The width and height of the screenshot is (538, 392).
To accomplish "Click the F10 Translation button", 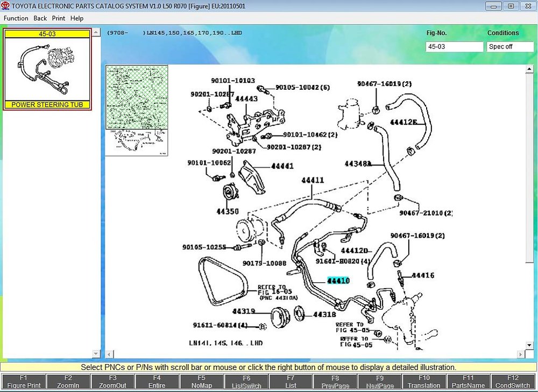I will tap(424, 381).
